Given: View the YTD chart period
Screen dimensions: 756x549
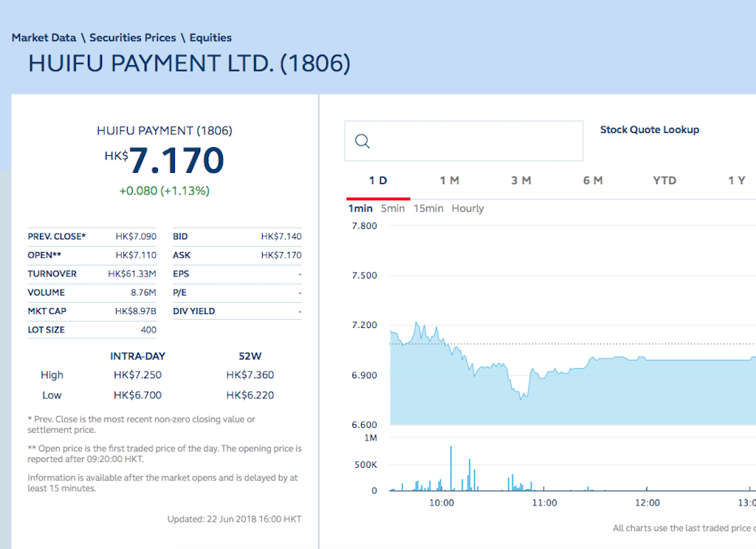Looking at the screenshot, I should 664,181.
